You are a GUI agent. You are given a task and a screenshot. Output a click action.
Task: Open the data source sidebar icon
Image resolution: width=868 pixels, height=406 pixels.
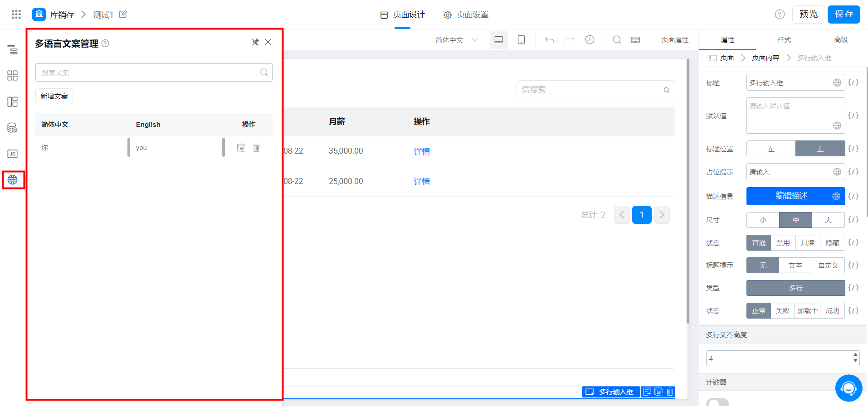point(13,128)
